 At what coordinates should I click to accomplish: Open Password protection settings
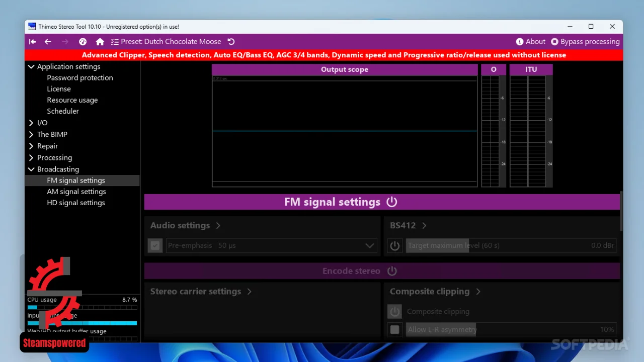tap(80, 78)
